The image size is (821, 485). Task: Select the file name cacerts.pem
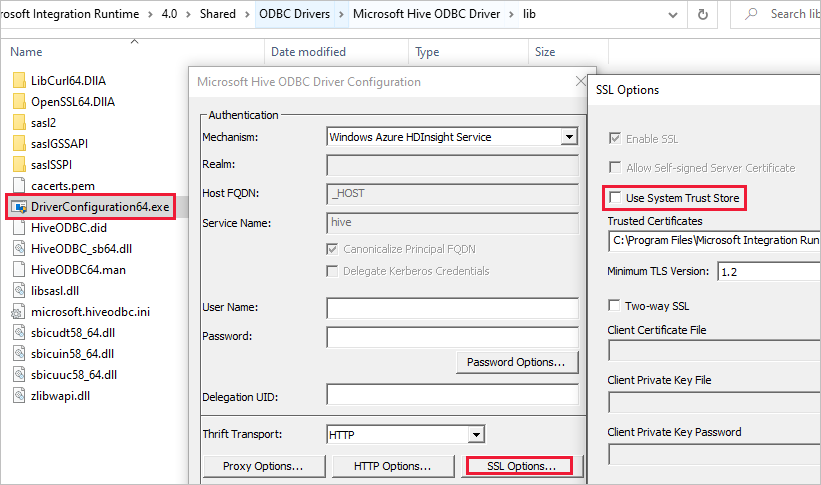point(63,186)
